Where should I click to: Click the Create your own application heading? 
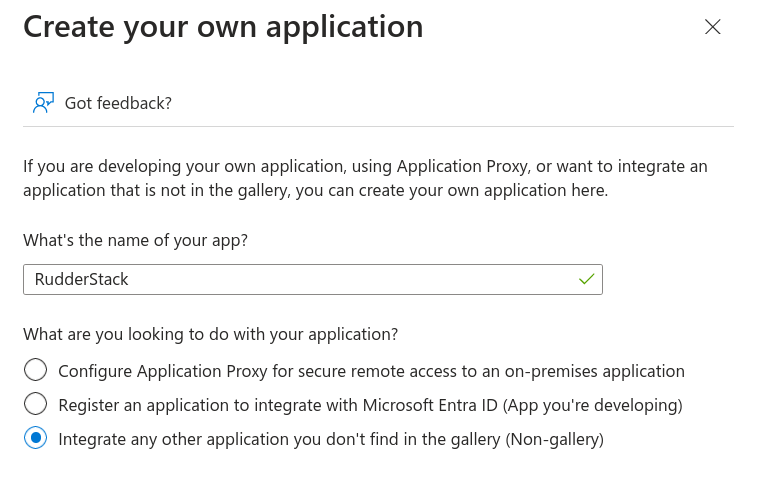[223, 27]
